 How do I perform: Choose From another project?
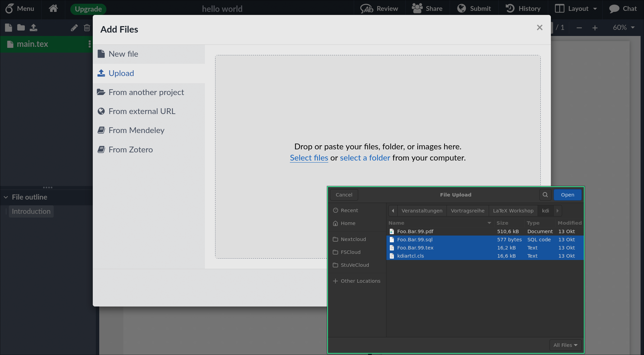pyautogui.click(x=149, y=92)
